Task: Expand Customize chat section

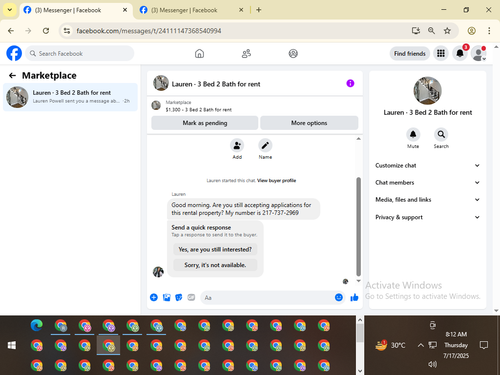Action: pos(428,165)
